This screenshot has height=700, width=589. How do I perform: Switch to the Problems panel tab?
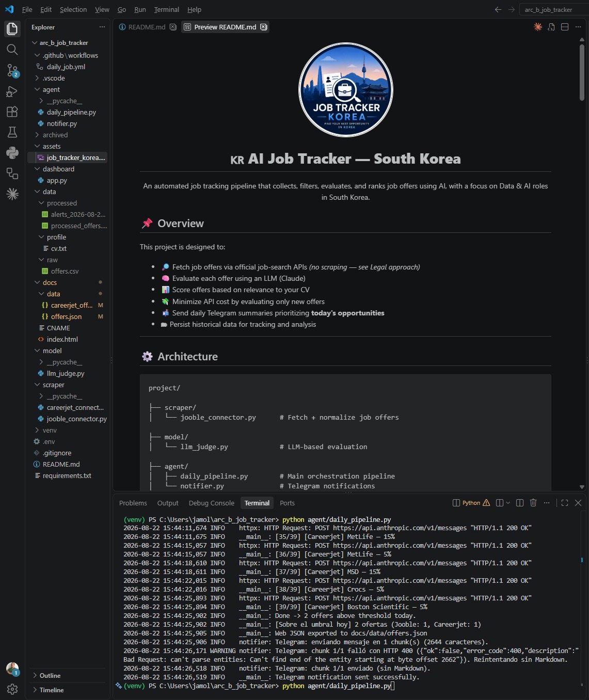pos(133,503)
